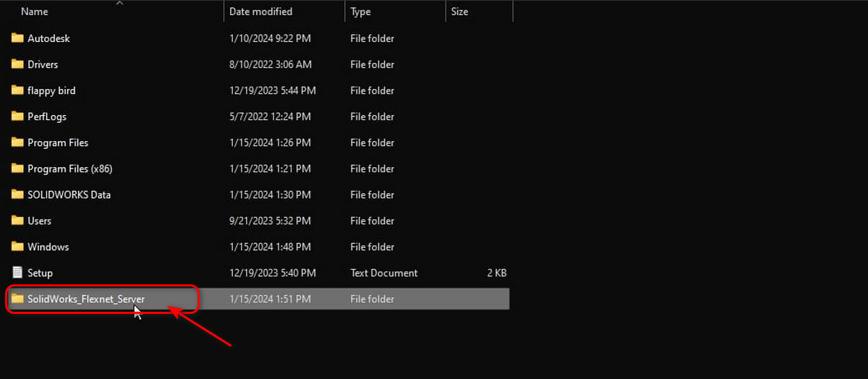Click the flappy bird folder icon
This screenshot has height=379, width=868.
[18, 90]
